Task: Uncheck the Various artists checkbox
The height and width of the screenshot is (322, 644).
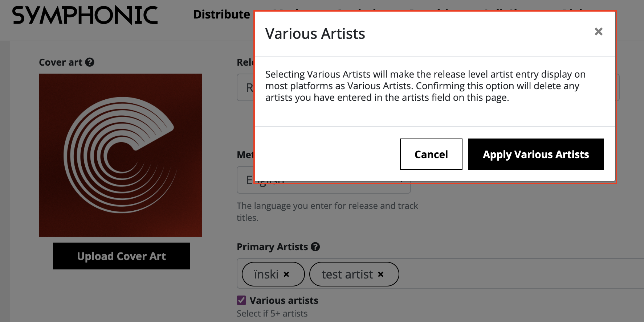Action: pos(241,300)
